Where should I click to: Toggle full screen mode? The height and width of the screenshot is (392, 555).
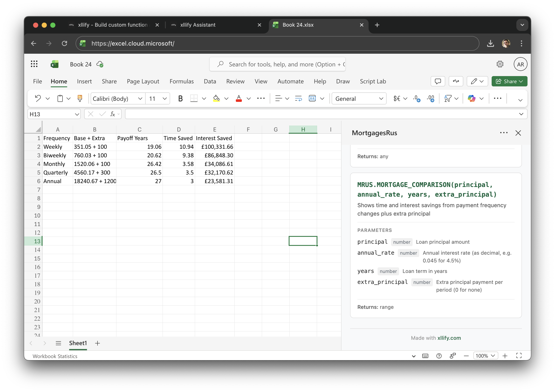(x=519, y=356)
